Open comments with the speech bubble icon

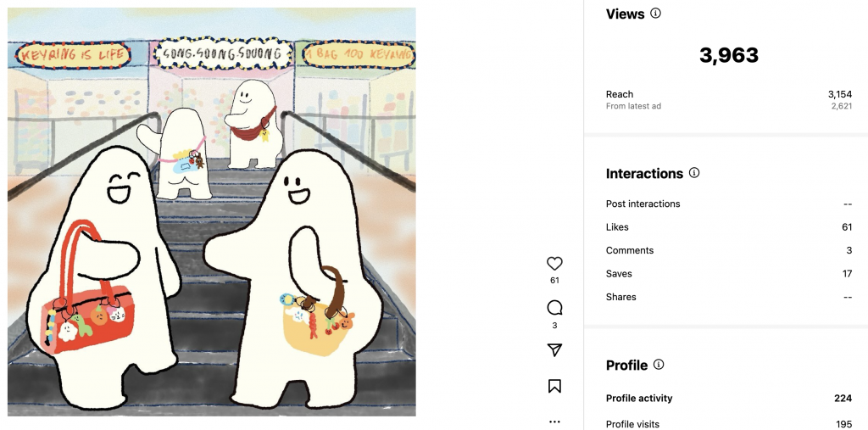click(554, 308)
